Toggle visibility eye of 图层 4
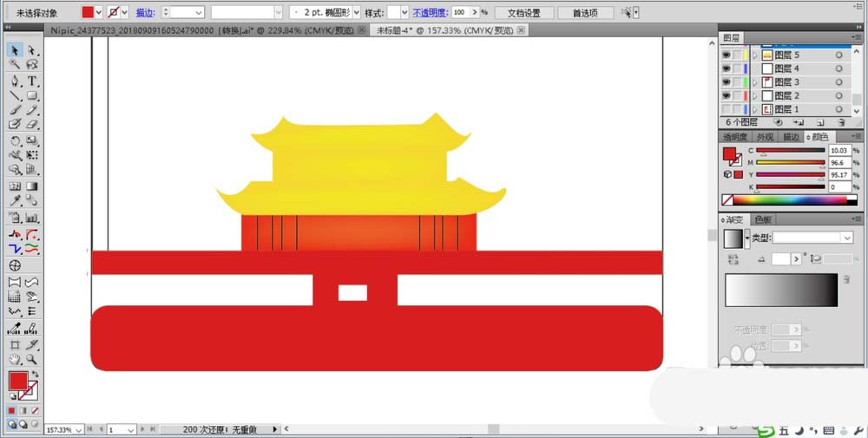This screenshot has width=868, height=438. [727, 69]
